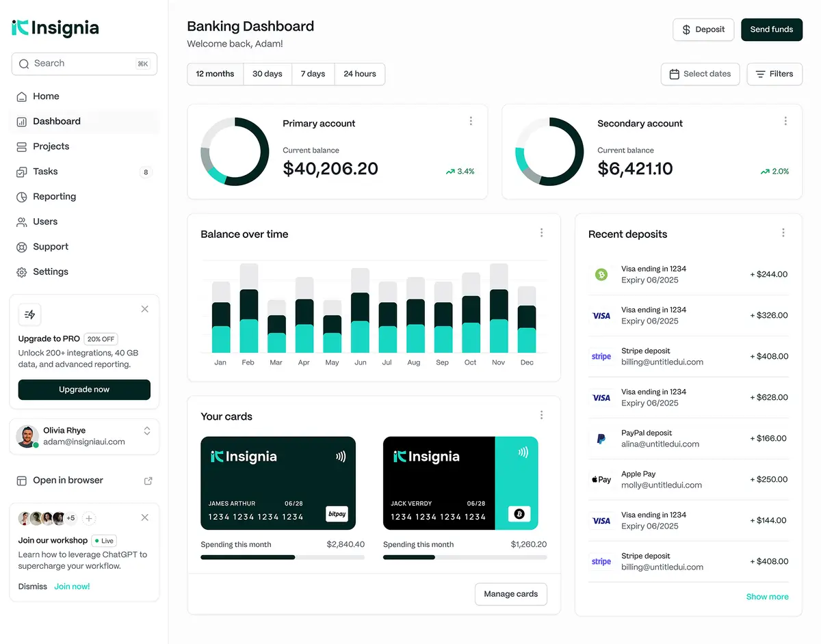
Task: Click the lightning icon in Upgrade card
Action: click(29, 314)
